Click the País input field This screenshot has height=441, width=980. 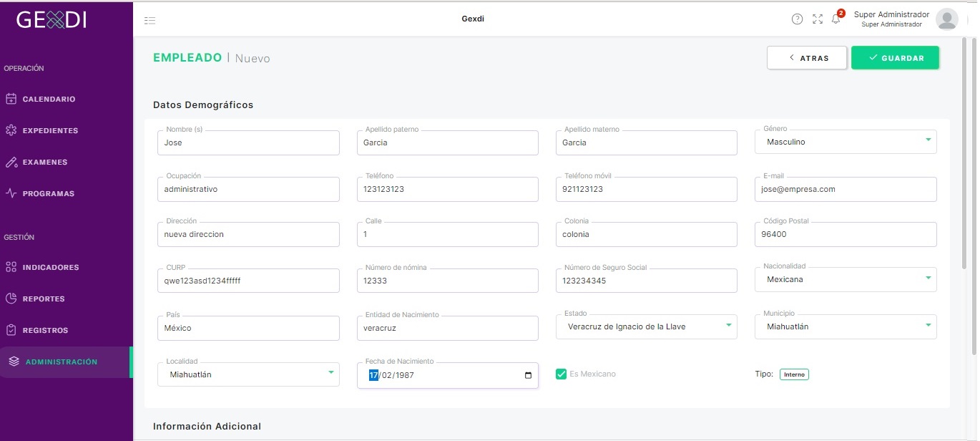click(248, 328)
